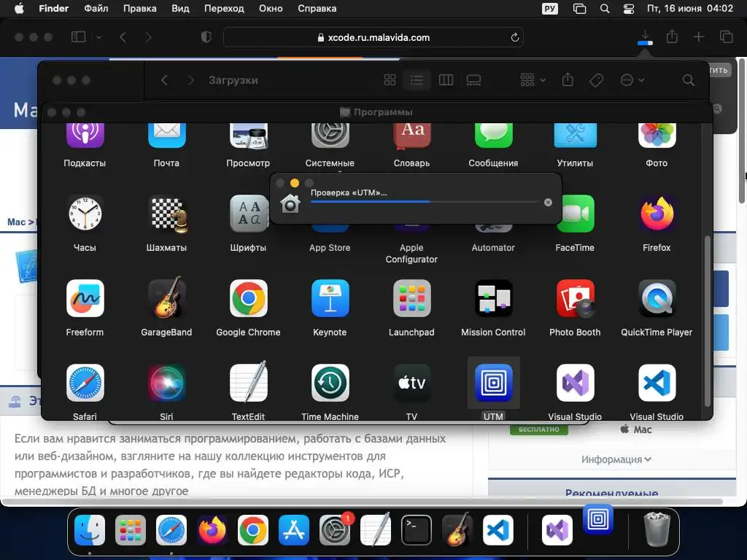Expand Информация section on web page
Viewport: 747px width, 560px height.
pyautogui.click(x=616, y=459)
